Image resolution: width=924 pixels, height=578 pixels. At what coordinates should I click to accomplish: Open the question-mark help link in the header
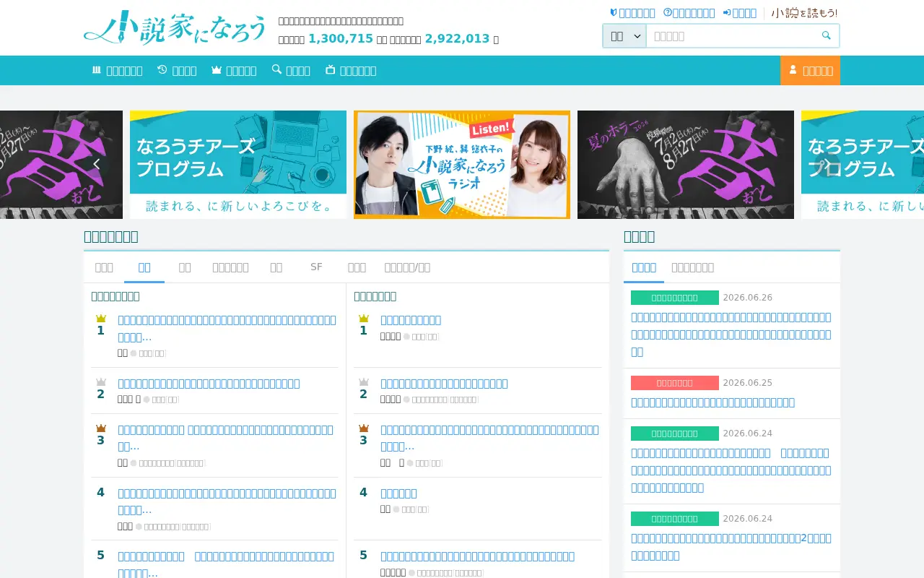click(689, 13)
